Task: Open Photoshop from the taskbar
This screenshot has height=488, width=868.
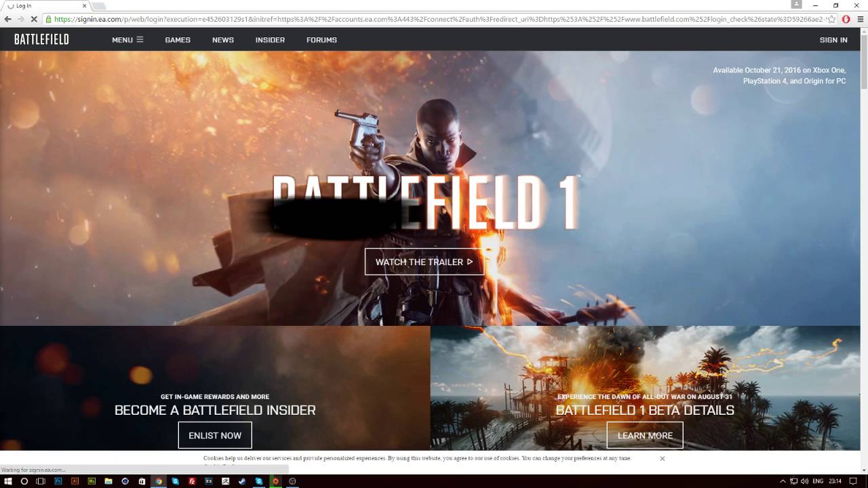Action: point(58,481)
